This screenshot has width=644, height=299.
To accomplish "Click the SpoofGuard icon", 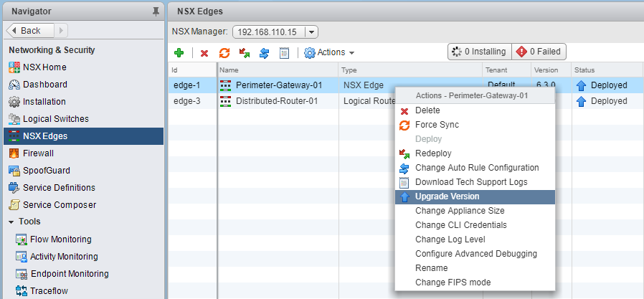I will (14, 171).
